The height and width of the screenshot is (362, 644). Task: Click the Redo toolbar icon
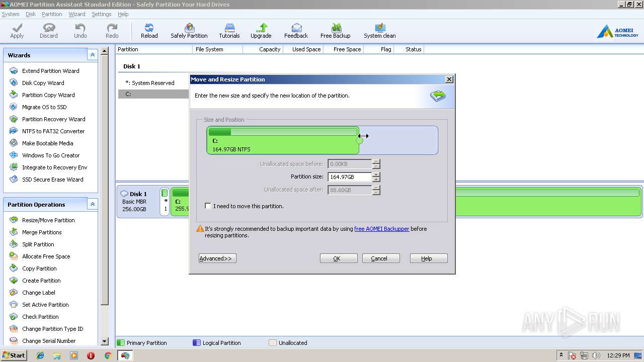coord(112,31)
